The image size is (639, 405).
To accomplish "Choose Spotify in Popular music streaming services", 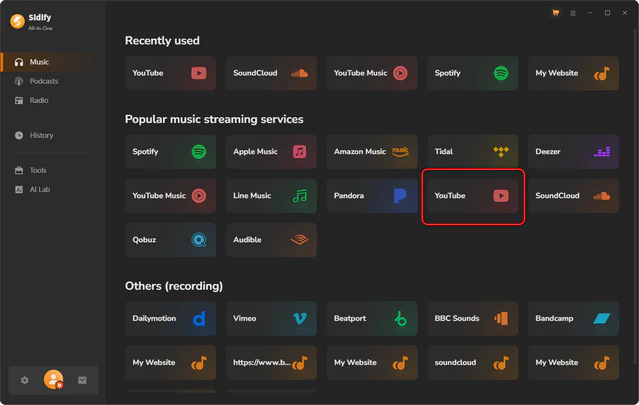I will pyautogui.click(x=170, y=152).
